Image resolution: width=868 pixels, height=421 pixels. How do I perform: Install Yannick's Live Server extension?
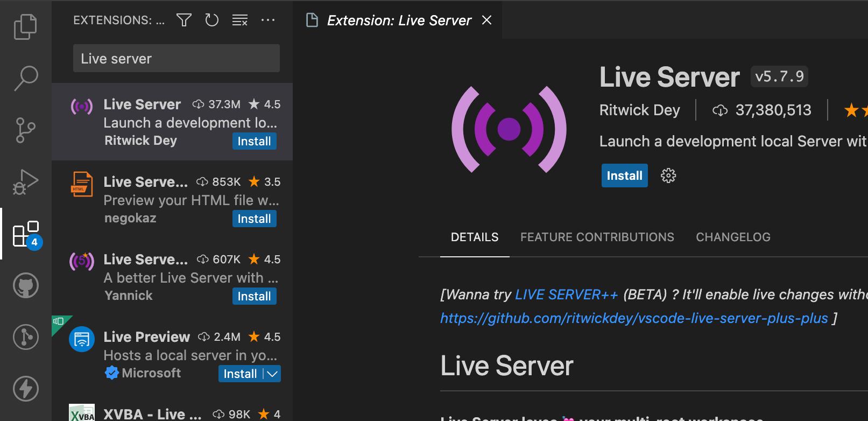coord(255,296)
